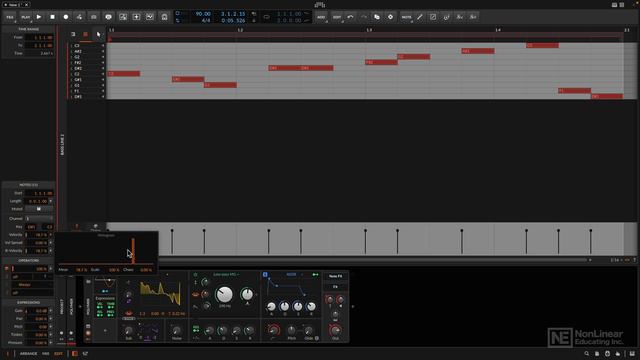Open the ADD menu in the toolbar
Image resolution: width=640 pixels, height=360 pixels.
[321, 17]
